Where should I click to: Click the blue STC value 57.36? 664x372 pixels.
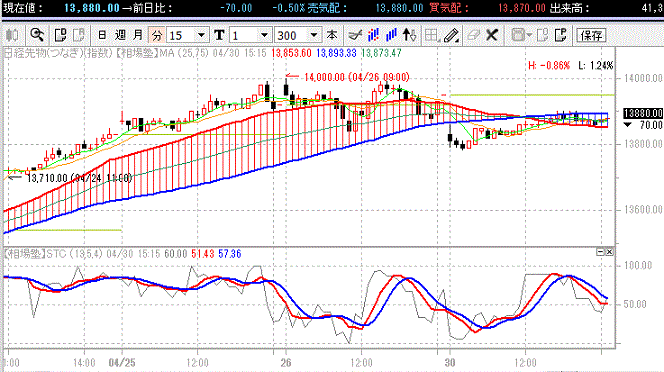230,254
